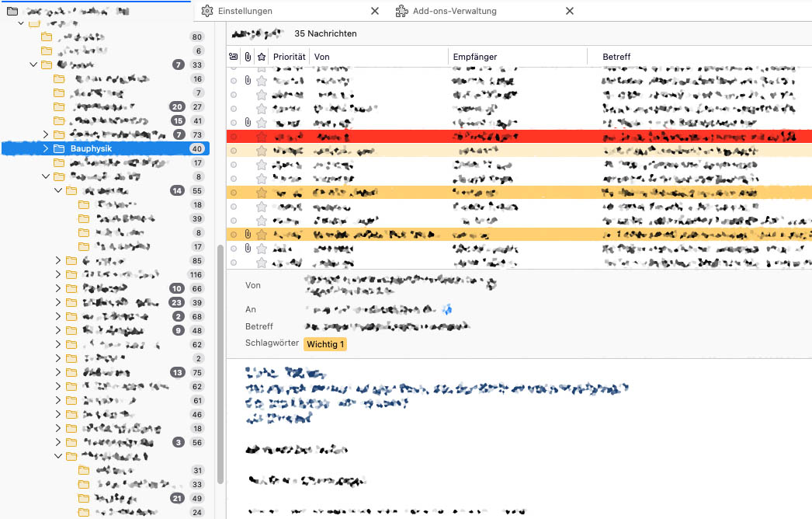Expand the Bauphysik folder chevron

point(46,148)
